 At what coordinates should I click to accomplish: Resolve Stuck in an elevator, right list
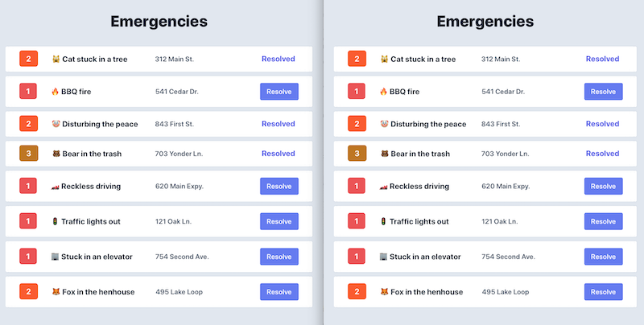click(603, 257)
